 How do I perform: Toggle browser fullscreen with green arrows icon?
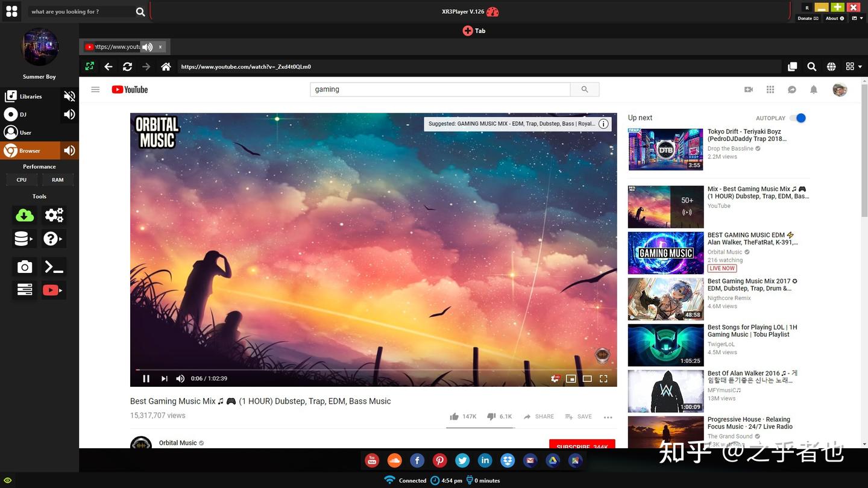coord(90,67)
